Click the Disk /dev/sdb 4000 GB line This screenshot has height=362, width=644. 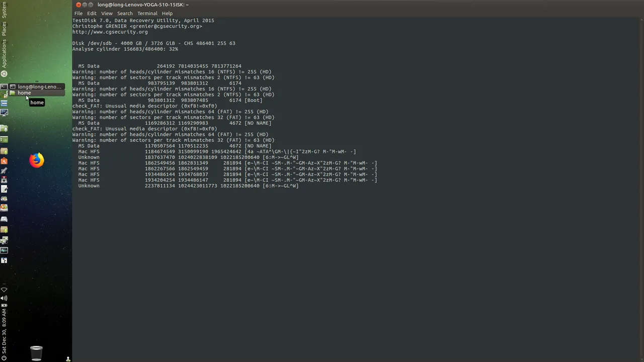point(153,43)
